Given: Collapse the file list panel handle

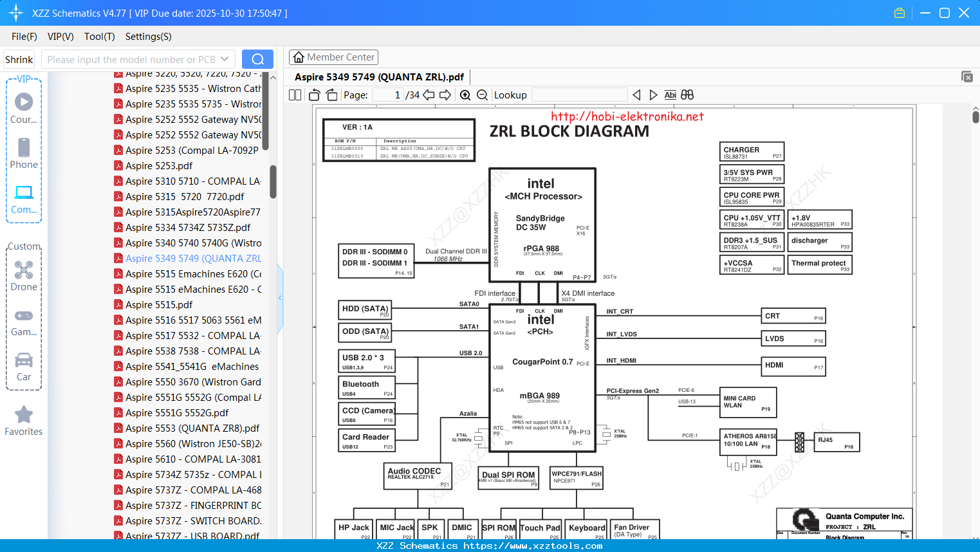Looking at the screenshot, I should [280, 298].
